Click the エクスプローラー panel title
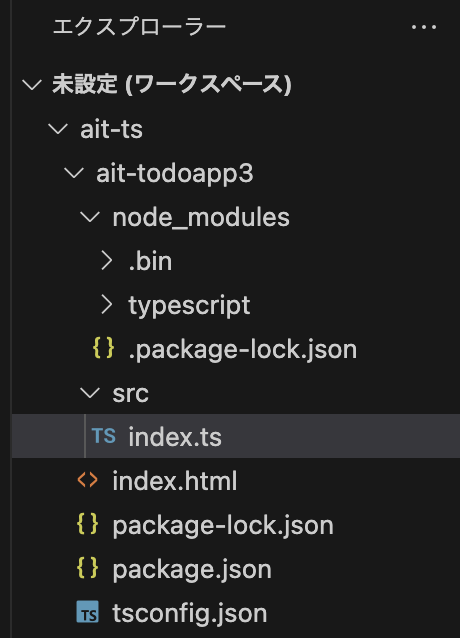The image size is (460, 638). (x=139, y=27)
